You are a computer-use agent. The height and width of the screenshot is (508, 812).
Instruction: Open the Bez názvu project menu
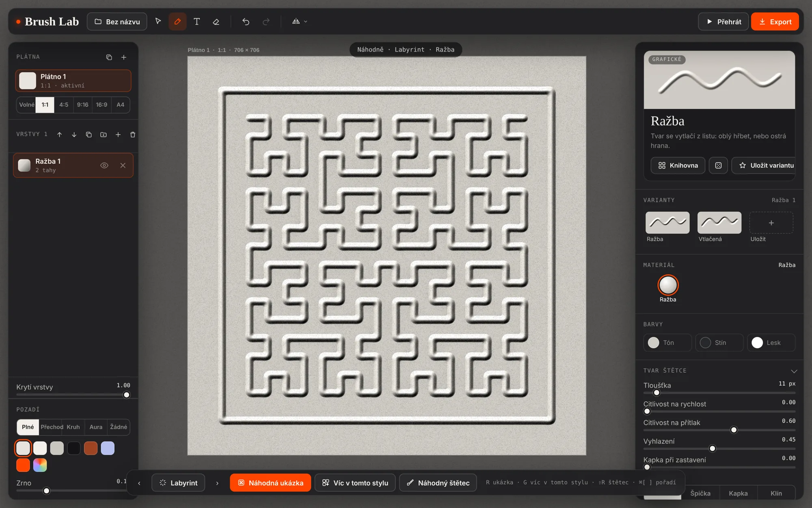(x=117, y=22)
